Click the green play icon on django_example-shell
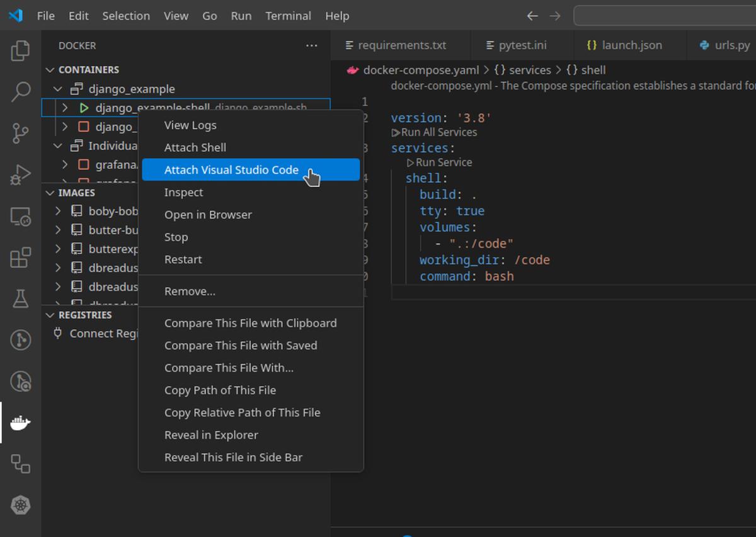756x537 pixels. [x=84, y=107]
